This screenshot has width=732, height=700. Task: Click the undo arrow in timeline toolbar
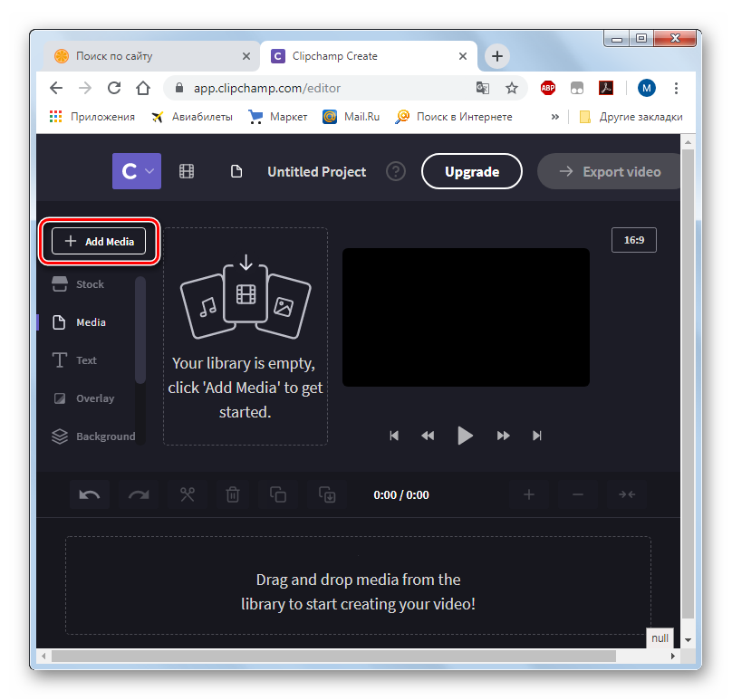point(90,494)
